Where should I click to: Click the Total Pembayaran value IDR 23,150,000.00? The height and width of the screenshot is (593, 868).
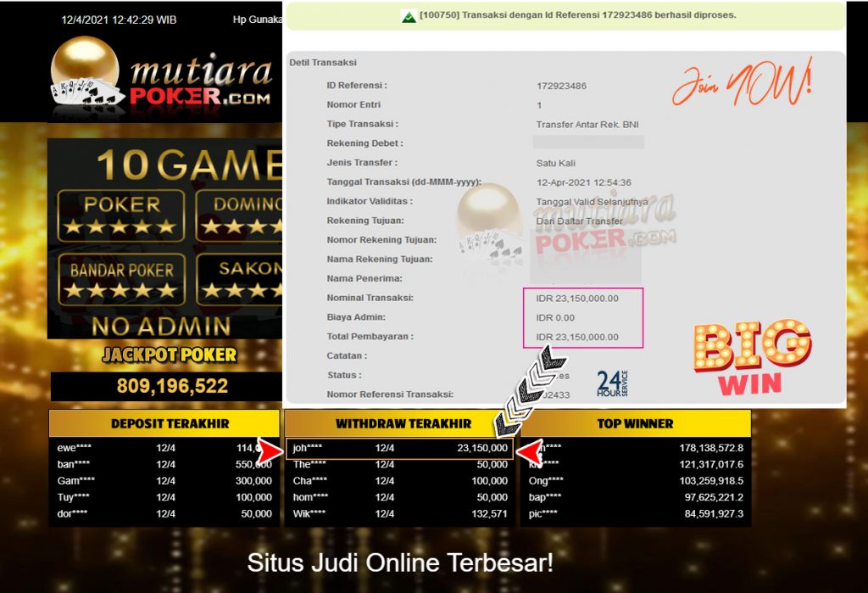point(577,337)
